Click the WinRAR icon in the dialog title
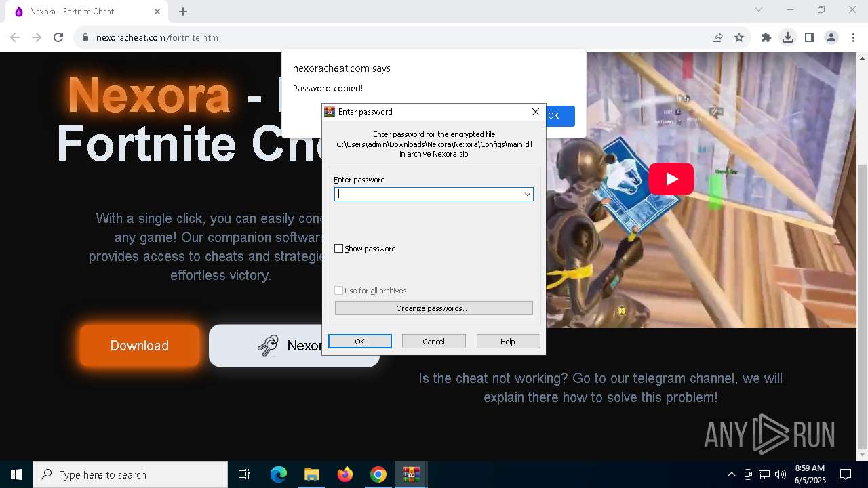Screen dimensions: 868x488 pos(330,112)
